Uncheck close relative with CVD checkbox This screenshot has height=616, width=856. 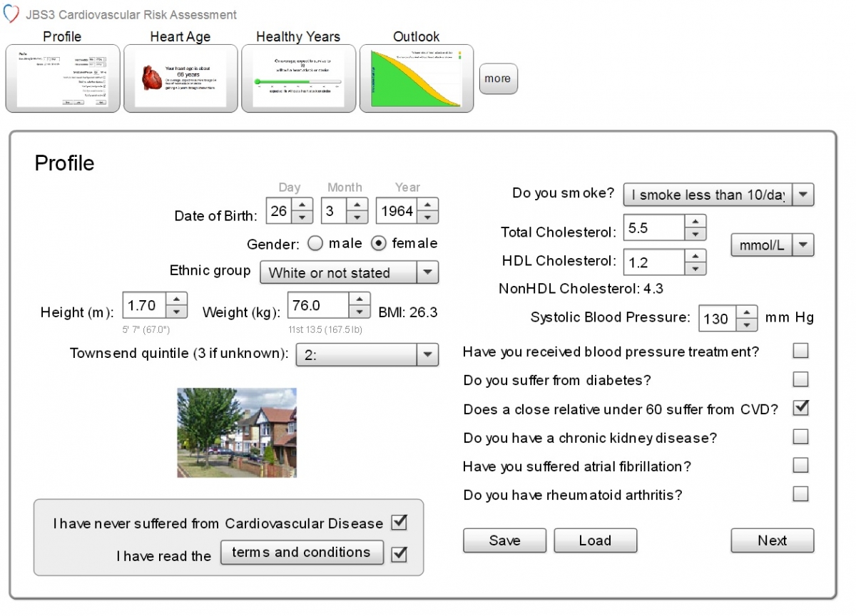pyautogui.click(x=800, y=408)
